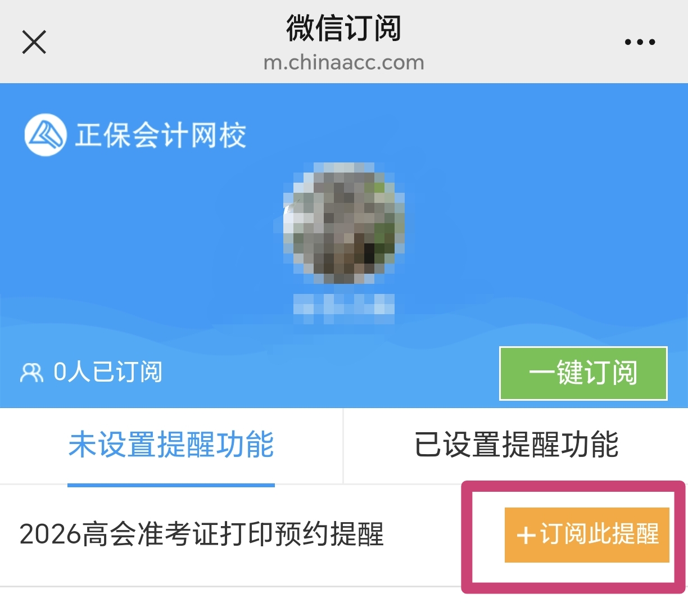Tap the plus icon on 订阅此提醒

click(x=526, y=535)
